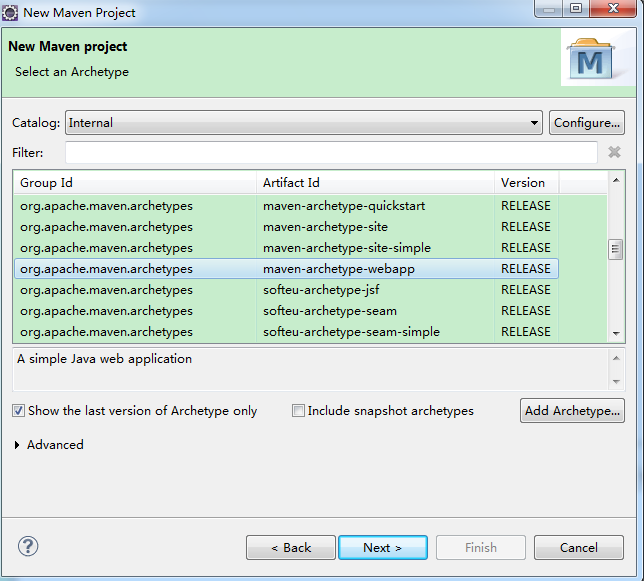644x581 pixels.
Task: Open the Catalog dropdown showing Internal
Action: tap(304, 122)
